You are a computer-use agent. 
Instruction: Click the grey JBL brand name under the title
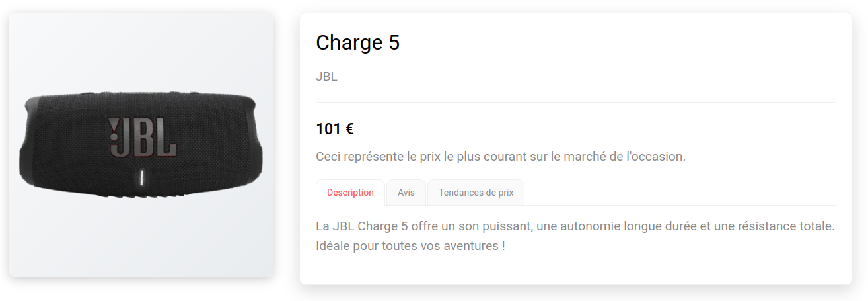coord(326,77)
